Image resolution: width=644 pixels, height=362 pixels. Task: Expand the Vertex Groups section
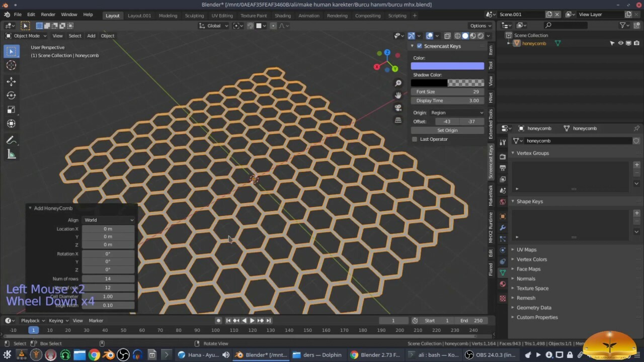click(532, 153)
